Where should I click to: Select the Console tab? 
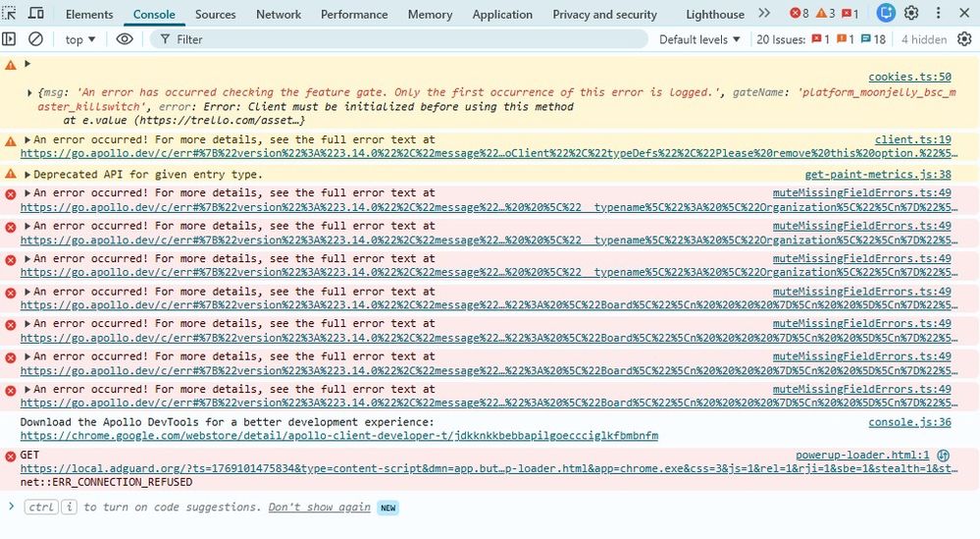click(x=154, y=14)
